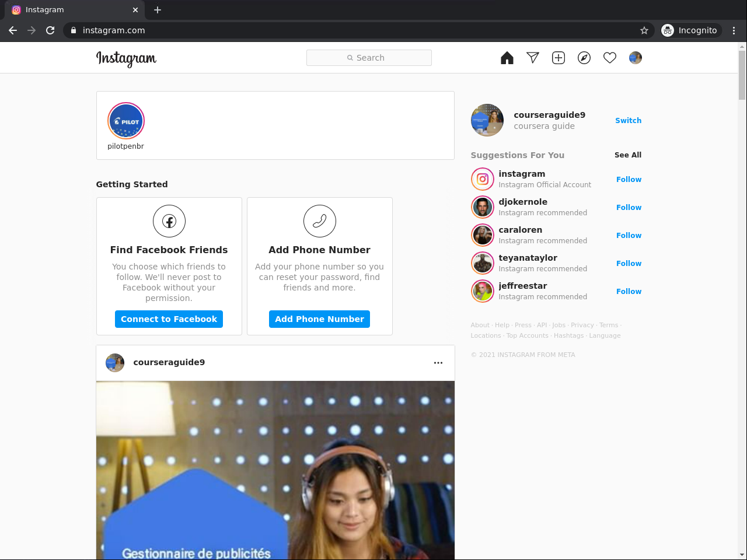Open About footer link
The image size is (747, 560).
click(x=480, y=325)
